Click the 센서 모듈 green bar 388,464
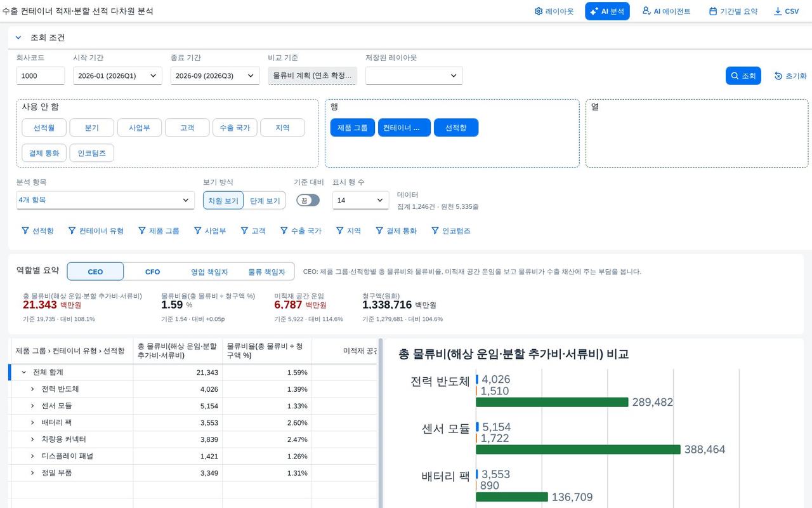Viewport: 812px width, 508px height. (x=578, y=450)
